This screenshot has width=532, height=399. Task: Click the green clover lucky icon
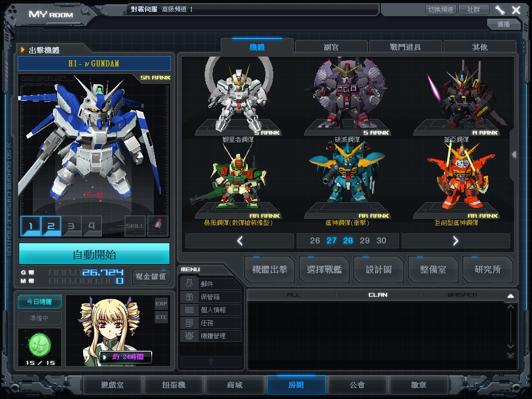click(39, 343)
